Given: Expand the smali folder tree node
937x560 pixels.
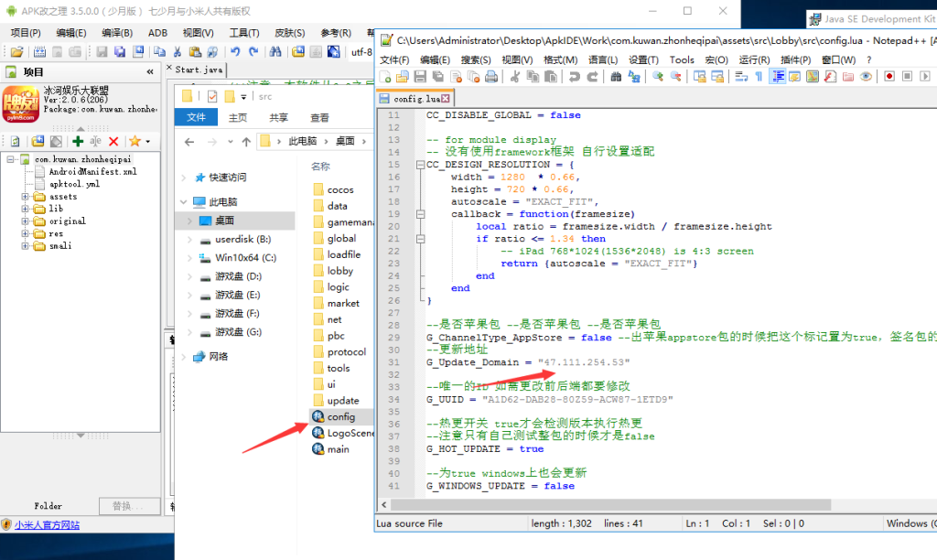Looking at the screenshot, I should (26, 245).
